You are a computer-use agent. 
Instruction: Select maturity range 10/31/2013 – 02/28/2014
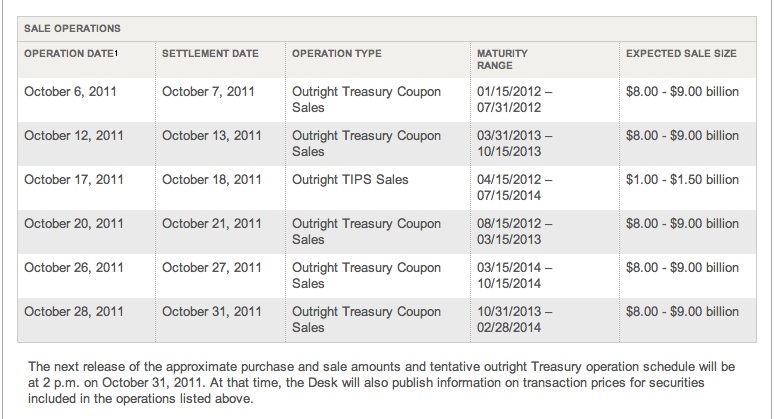click(515, 320)
